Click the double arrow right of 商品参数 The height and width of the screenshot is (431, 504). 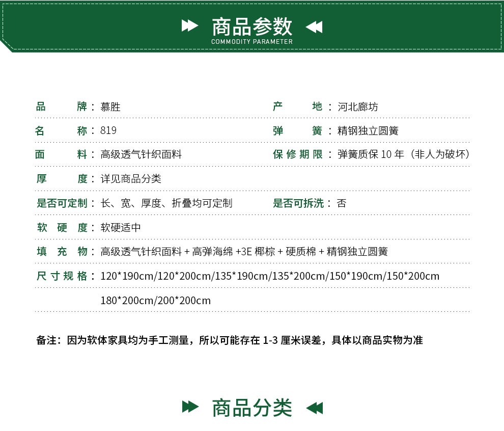(314, 26)
